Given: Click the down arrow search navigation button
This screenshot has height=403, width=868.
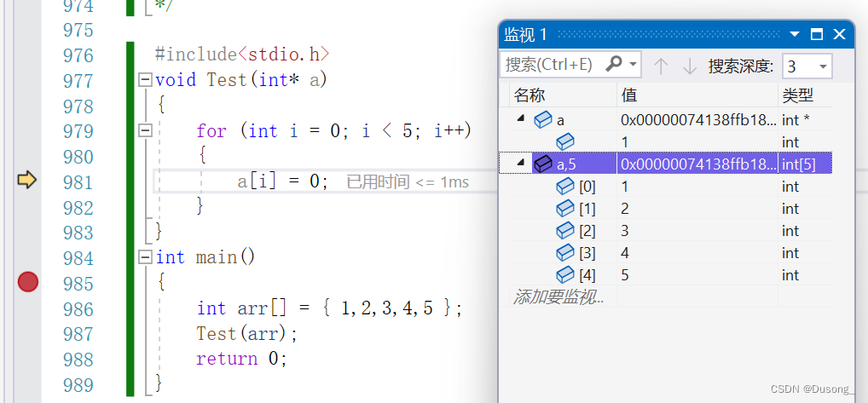Looking at the screenshot, I should coord(690,66).
